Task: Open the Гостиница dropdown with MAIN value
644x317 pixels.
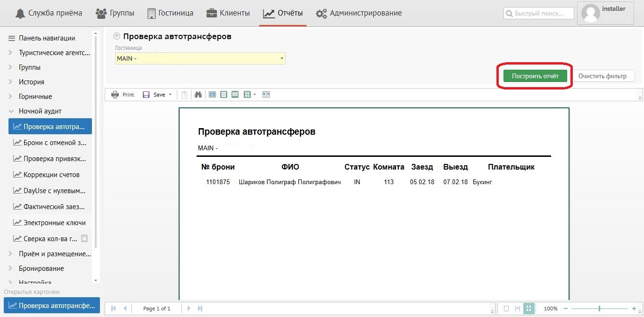Action: [x=200, y=58]
